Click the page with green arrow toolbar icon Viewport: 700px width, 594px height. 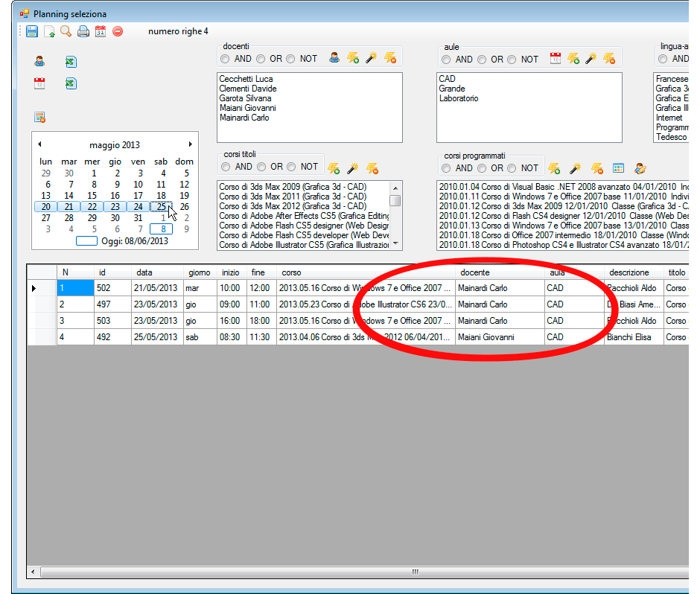tap(49, 31)
